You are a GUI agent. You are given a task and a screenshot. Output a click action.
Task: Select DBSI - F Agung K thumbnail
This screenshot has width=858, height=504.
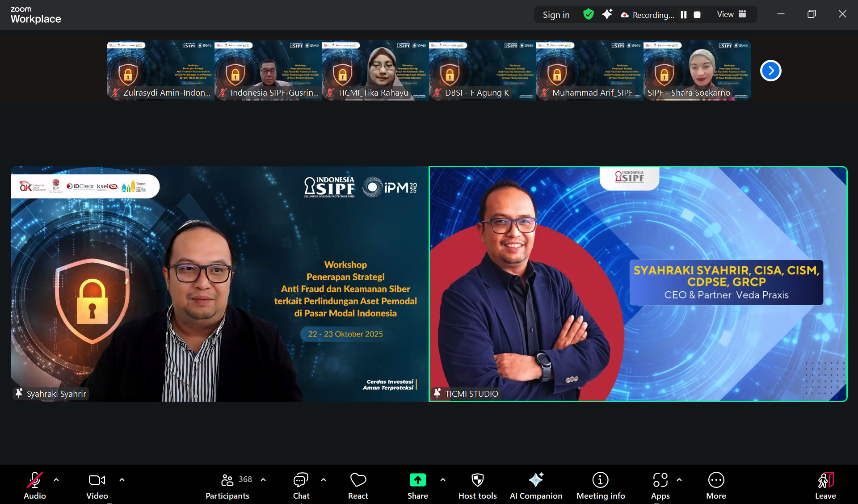click(482, 71)
